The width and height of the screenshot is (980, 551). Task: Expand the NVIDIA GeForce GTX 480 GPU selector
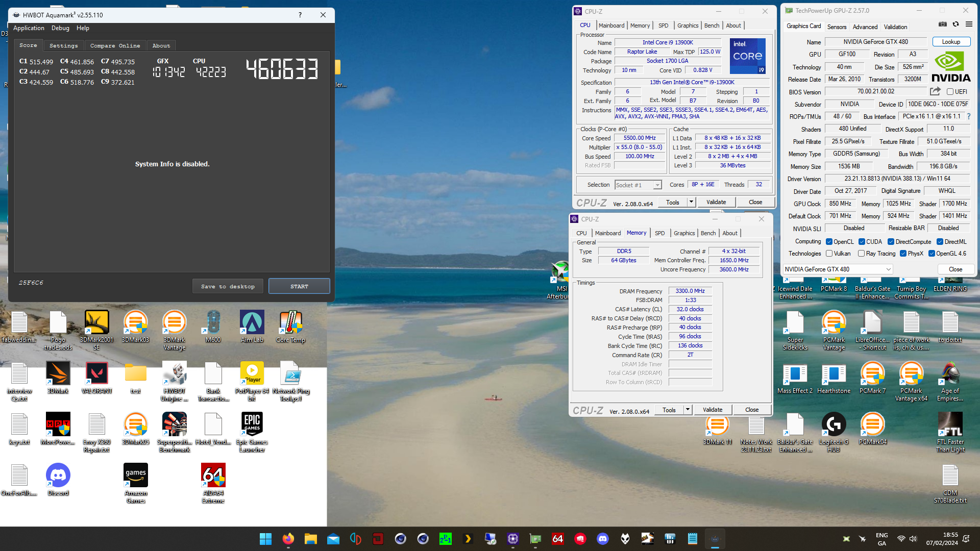838,269
